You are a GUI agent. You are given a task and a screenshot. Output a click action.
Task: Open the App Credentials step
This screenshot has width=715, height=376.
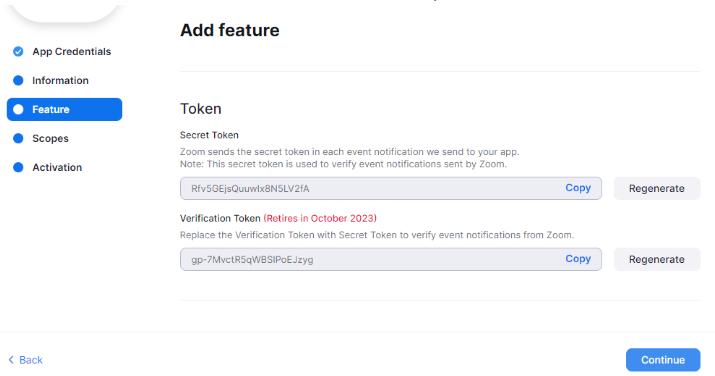(x=72, y=52)
